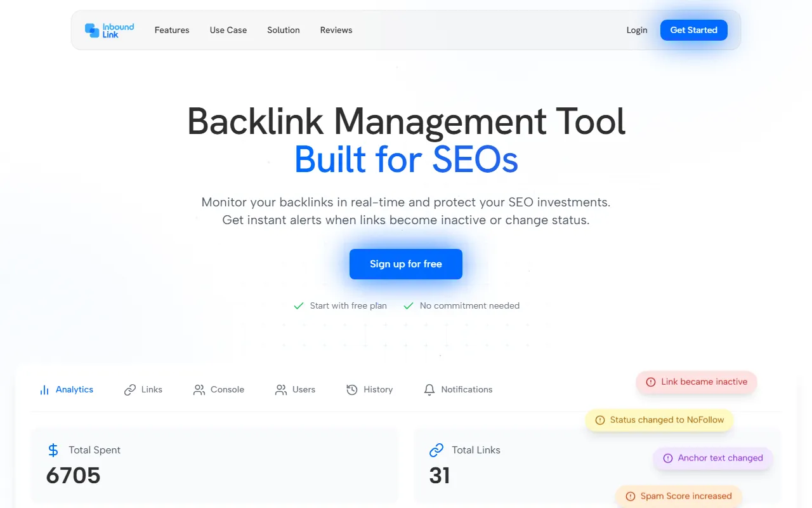Select the Link became inactive alert
The image size is (812, 508).
pyautogui.click(x=697, y=382)
